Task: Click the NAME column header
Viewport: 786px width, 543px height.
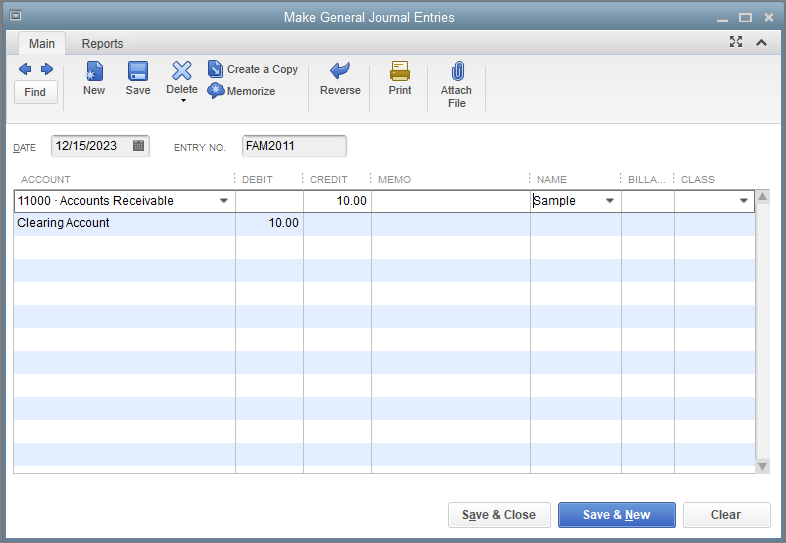Action: (551, 179)
